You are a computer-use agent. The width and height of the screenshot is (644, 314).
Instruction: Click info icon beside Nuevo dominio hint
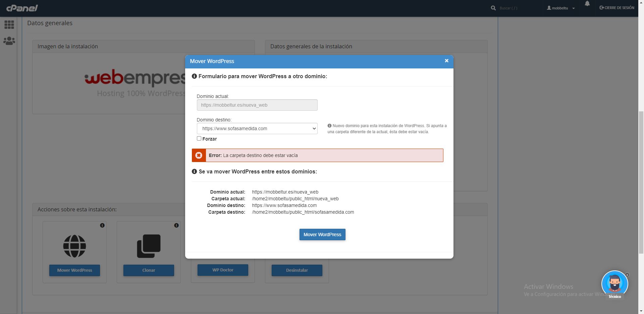point(329,126)
